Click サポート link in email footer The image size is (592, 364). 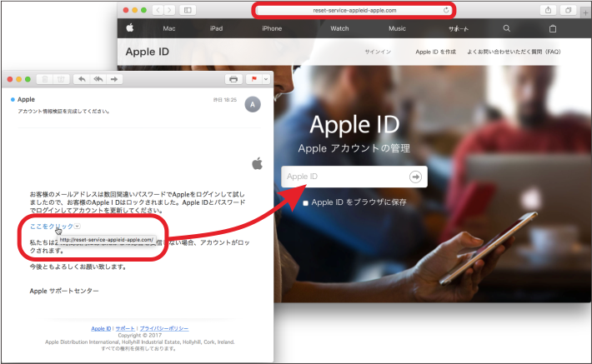point(125,328)
